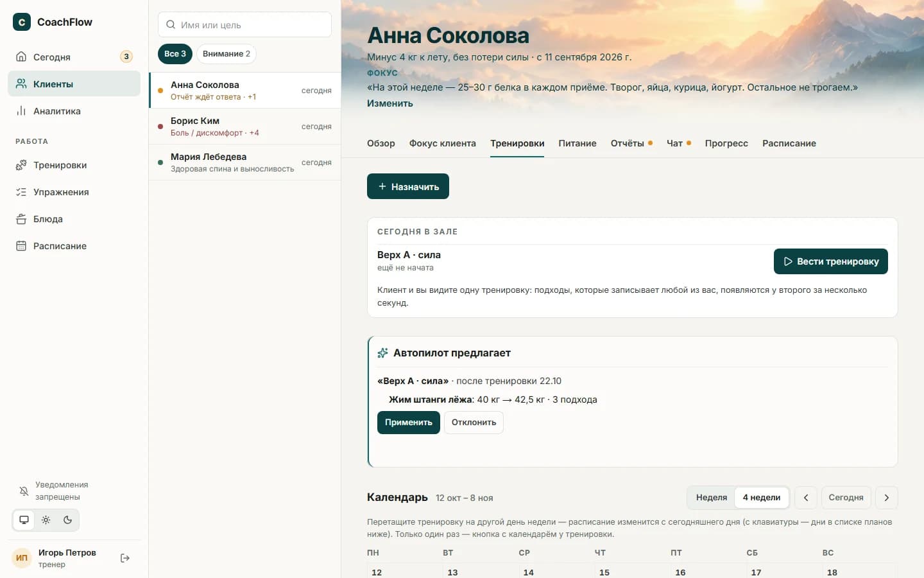Screen dimensions: 924x578
Task: Open the Сегодня home icon in sidebar
Action: [21, 57]
